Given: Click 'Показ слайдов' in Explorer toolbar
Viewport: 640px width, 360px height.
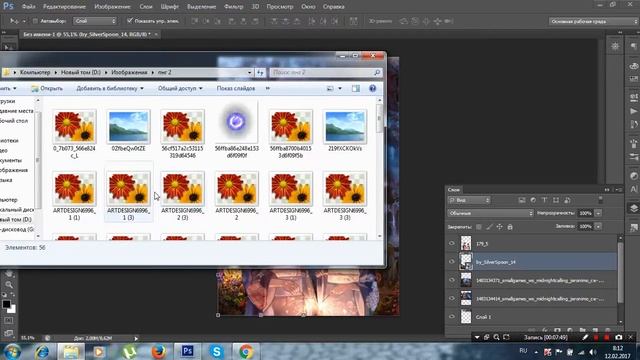Looking at the screenshot, I should click(236, 88).
